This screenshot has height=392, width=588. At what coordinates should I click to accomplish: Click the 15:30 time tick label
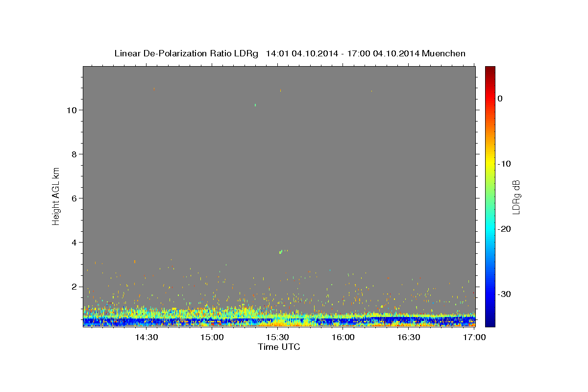[x=277, y=337]
